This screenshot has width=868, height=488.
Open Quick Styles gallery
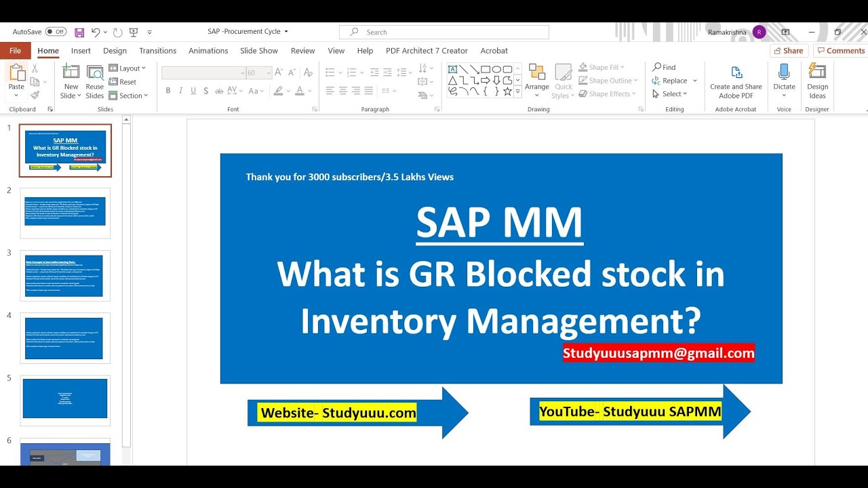[x=564, y=81]
